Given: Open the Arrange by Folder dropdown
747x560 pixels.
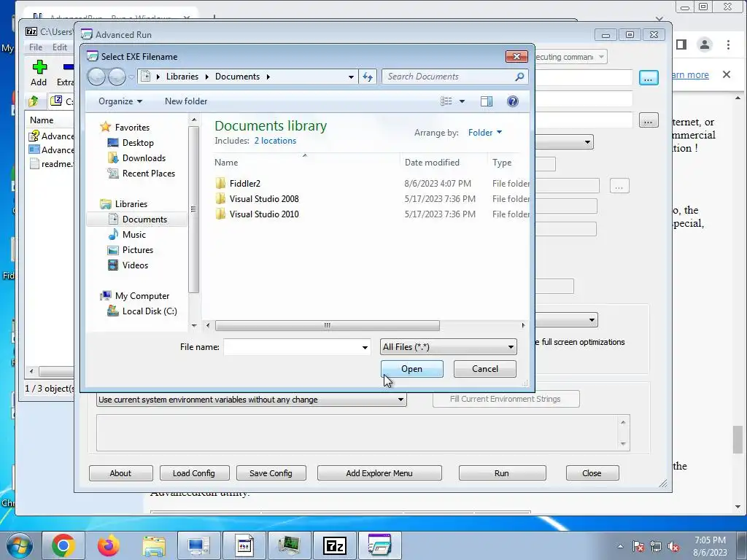Looking at the screenshot, I should [x=485, y=133].
